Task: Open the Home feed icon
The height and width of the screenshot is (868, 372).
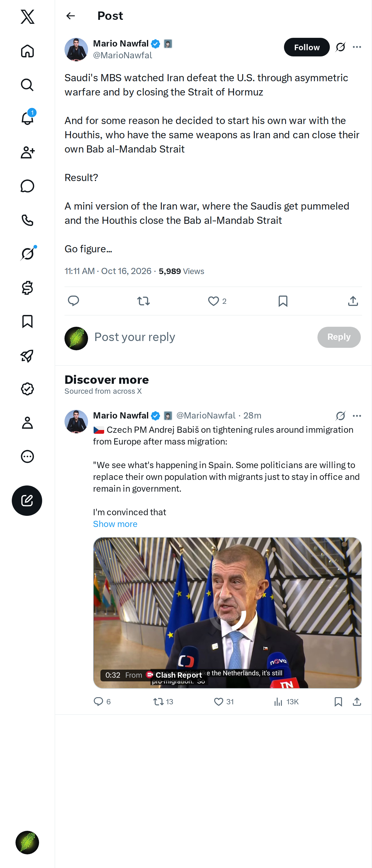Action: (27, 51)
